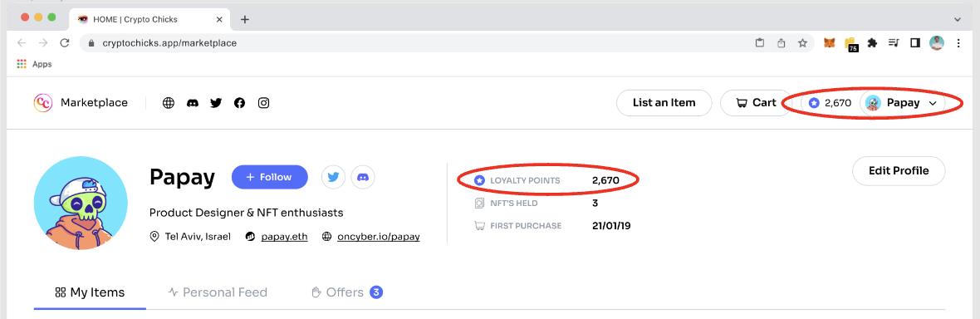Viewport: 980px width, 319px height.
Task: Switch to the Personal Feed tab
Action: pos(218,292)
